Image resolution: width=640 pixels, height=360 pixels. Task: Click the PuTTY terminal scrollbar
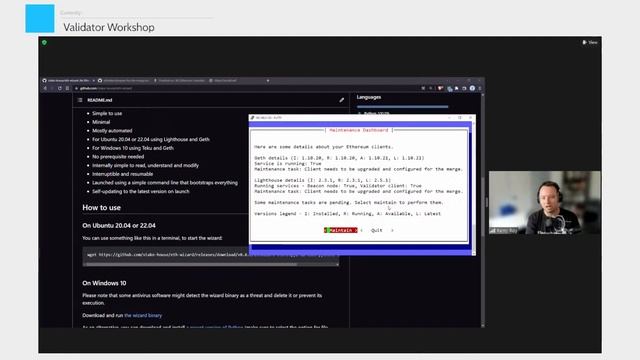(x=473, y=188)
